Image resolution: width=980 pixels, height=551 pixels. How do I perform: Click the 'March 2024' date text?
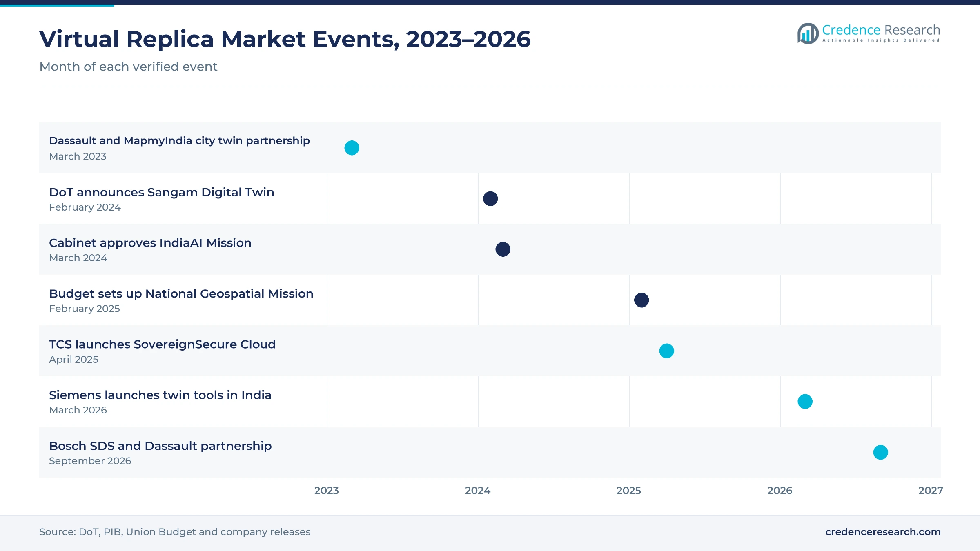pyautogui.click(x=78, y=258)
